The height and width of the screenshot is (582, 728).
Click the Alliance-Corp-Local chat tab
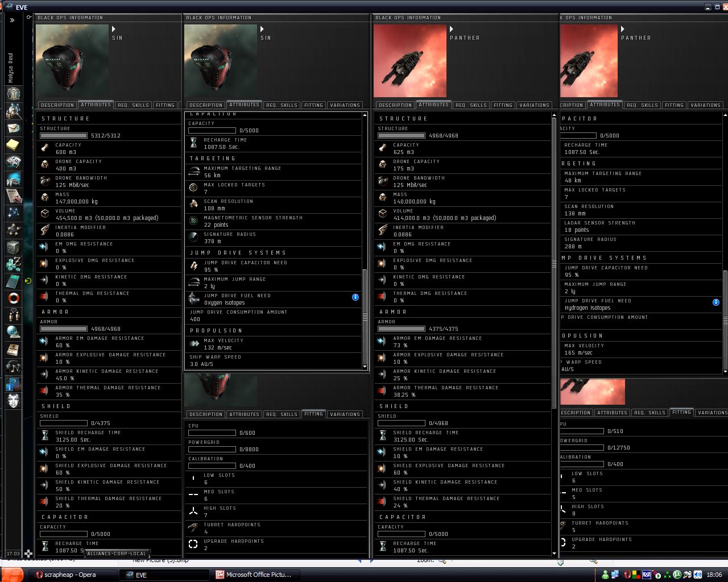pos(116,554)
